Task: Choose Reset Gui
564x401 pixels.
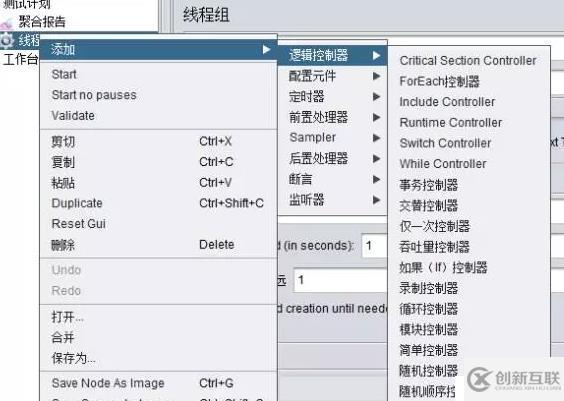Action: point(158,224)
